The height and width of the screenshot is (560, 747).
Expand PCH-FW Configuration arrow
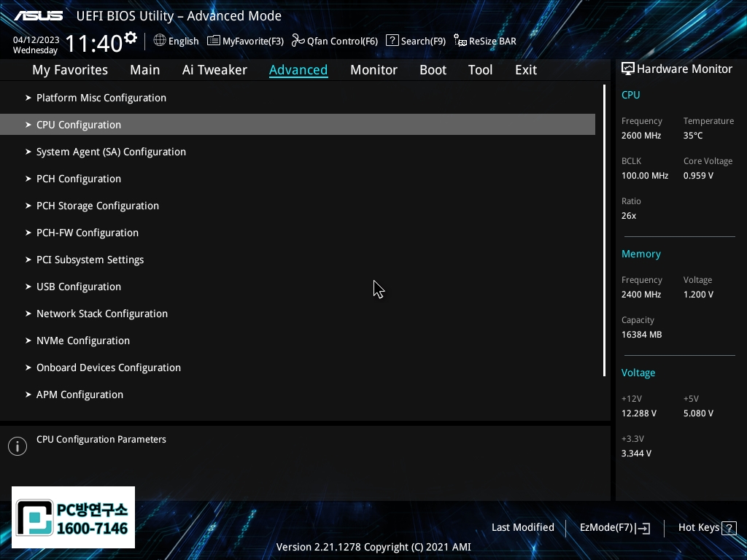point(28,233)
